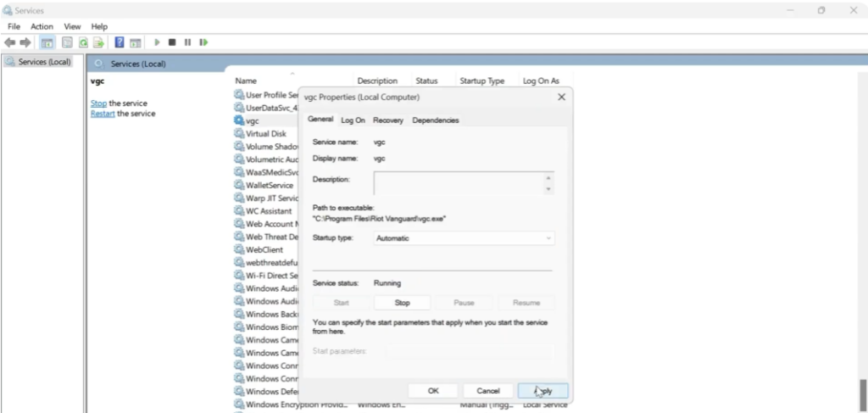Open Help via the blue question-mark icon

120,42
